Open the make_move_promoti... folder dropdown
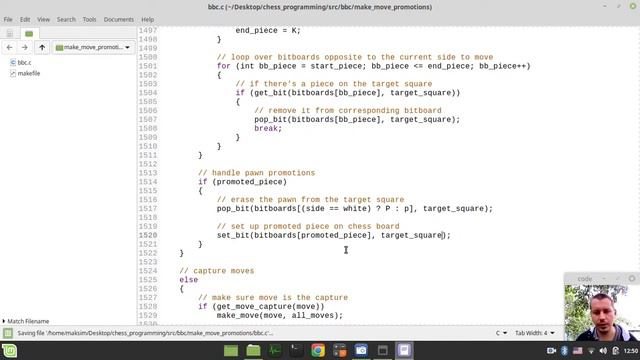 coord(93,47)
